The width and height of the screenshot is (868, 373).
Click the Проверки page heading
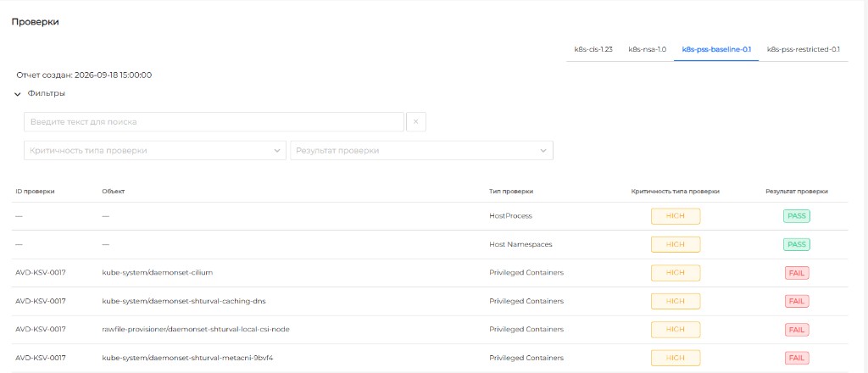point(36,22)
